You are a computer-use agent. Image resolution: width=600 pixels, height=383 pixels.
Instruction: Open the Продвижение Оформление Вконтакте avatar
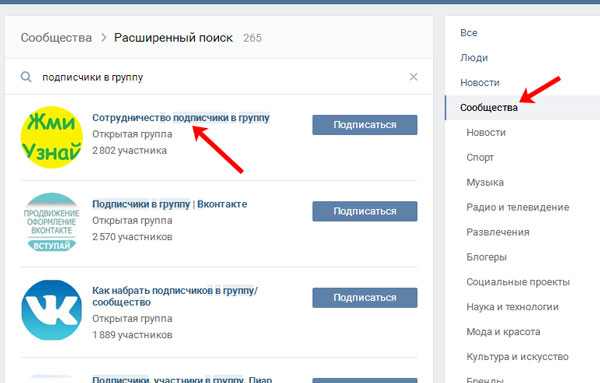point(52,223)
